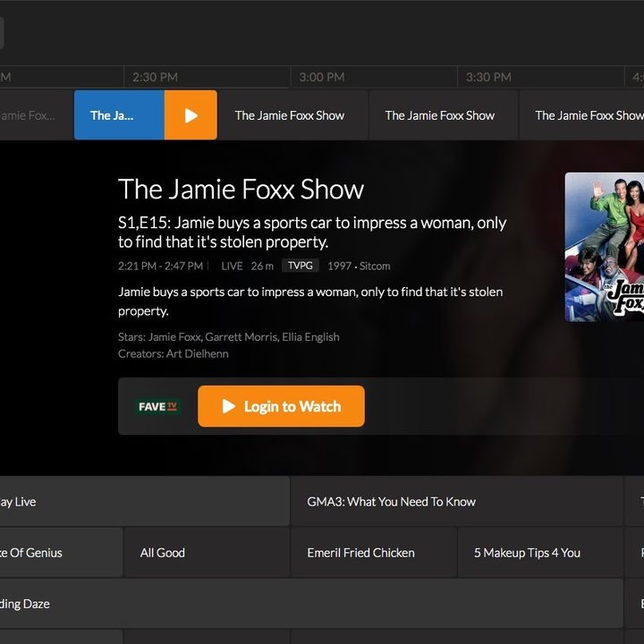Click the TVPG rating badge
The width and height of the screenshot is (644, 644).
pos(301,266)
